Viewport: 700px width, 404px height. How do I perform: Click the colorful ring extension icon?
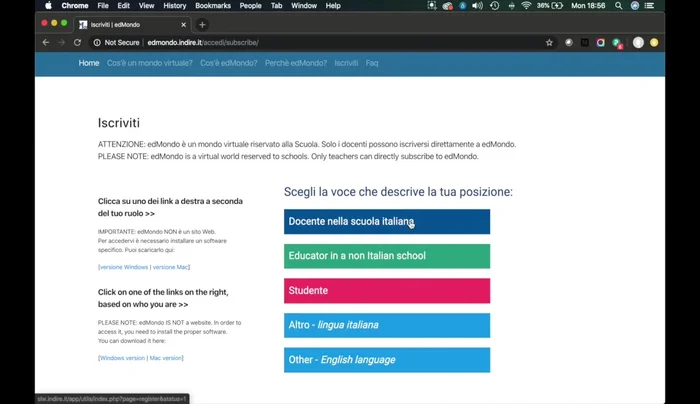[x=600, y=42]
